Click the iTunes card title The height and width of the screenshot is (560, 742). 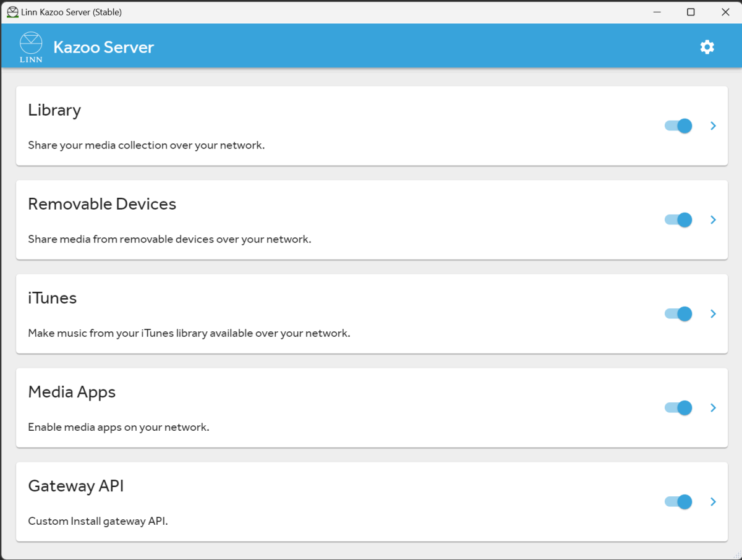coord(53,298)
